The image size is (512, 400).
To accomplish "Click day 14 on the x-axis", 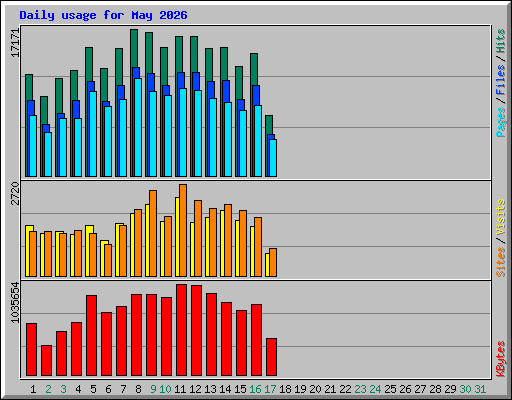I will [225, 389].
